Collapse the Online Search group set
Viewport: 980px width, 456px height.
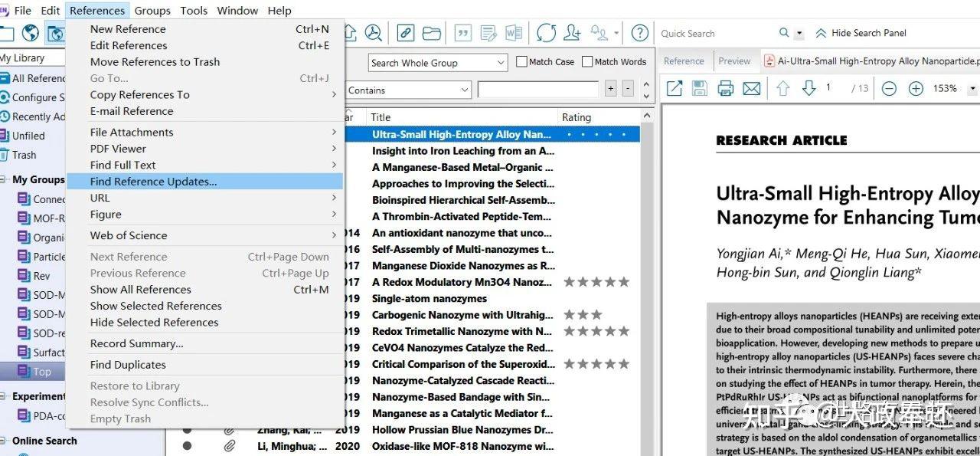[x=4, y=441]
